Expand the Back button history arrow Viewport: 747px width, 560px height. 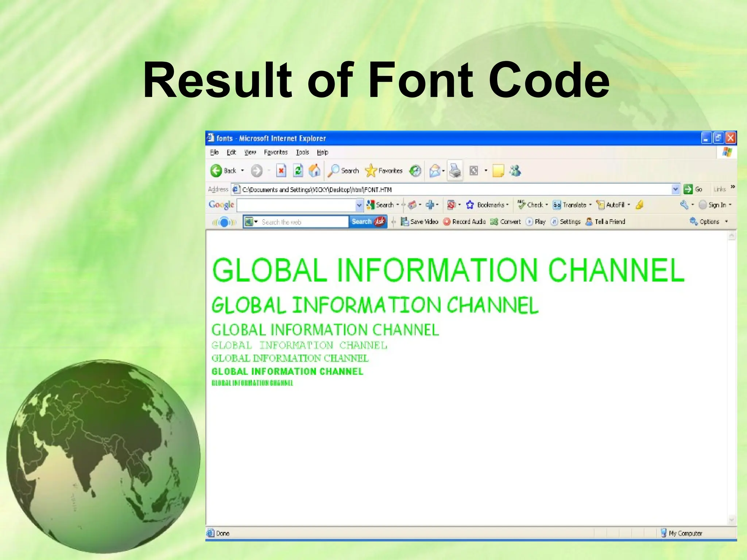click(x=242, y=171)
